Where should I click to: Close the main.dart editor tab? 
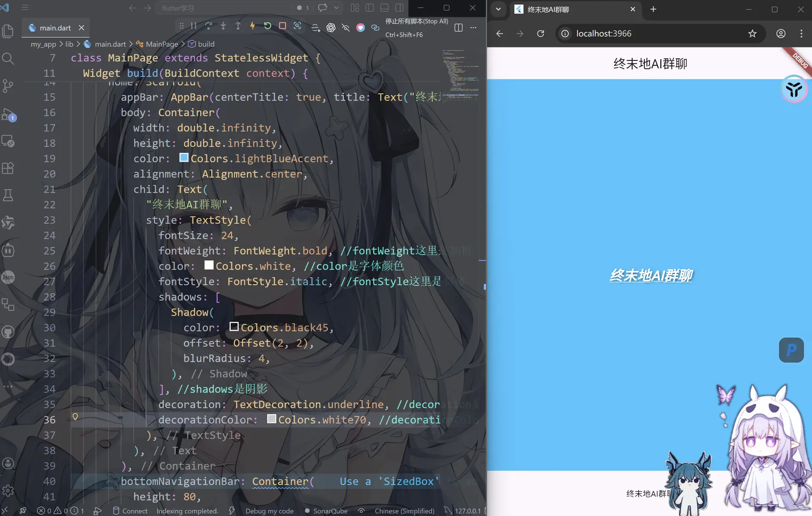pos(82,27)
